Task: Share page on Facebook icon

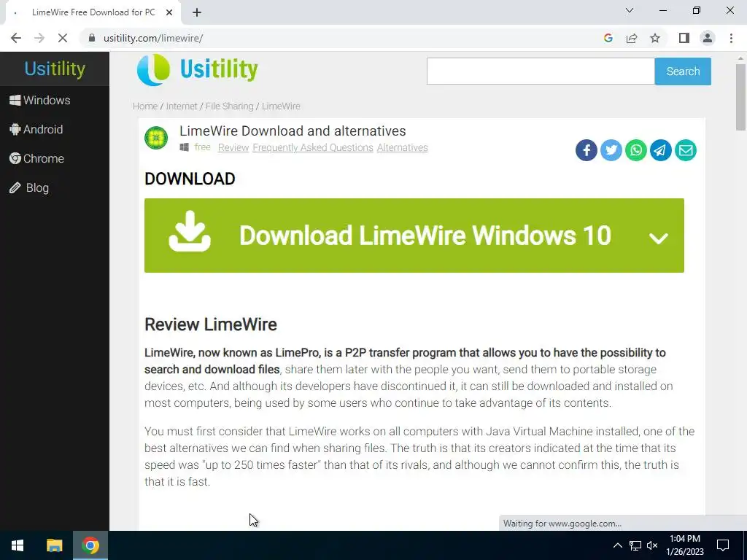Action: (x=587, y=150)
